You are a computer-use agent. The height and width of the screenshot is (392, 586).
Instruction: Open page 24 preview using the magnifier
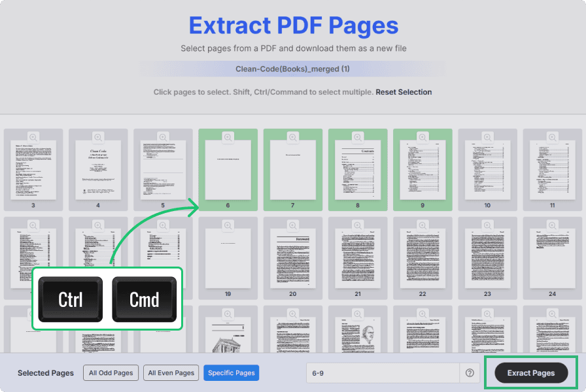coord(551,226)
